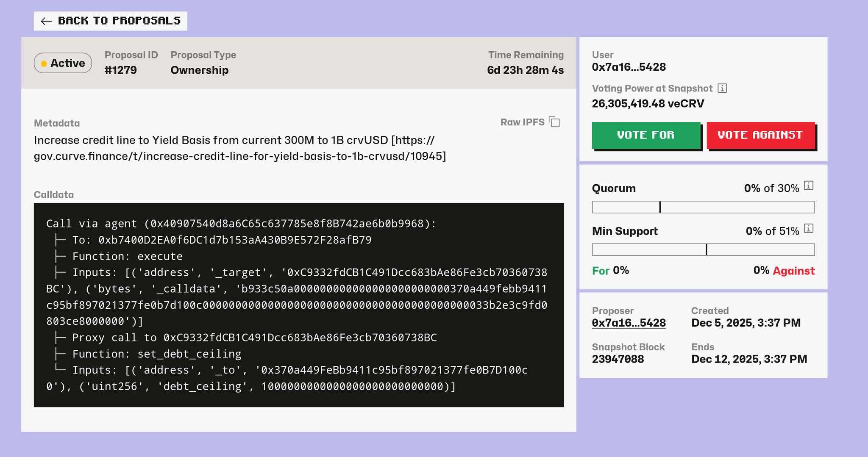The height and width of the screenshot is (457, 868).
Task: Click 'Proxy call to 0xC9332f...' calldata line
Action: pos(254,338)
